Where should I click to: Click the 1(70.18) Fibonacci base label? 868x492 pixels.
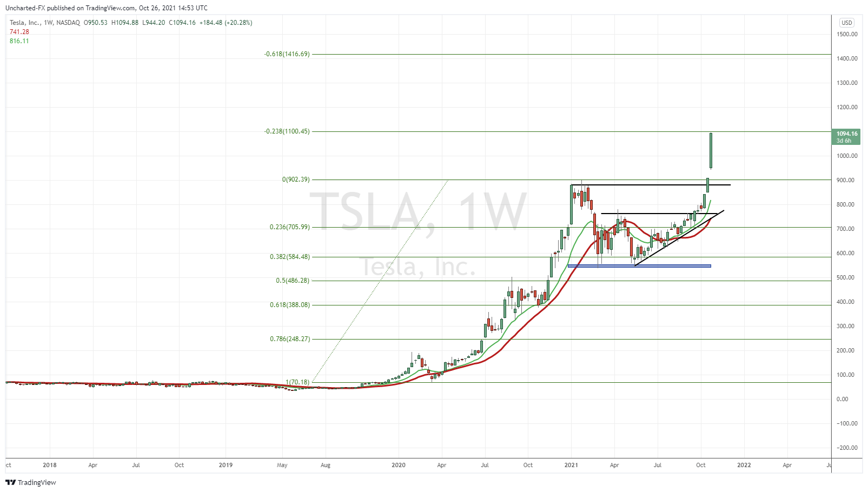[297, 382]
